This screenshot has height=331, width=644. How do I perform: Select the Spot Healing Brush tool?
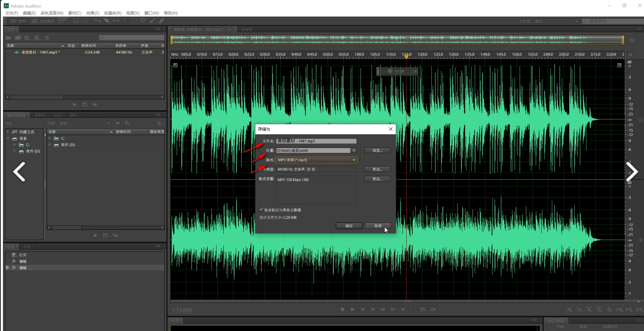pos(161,21)
